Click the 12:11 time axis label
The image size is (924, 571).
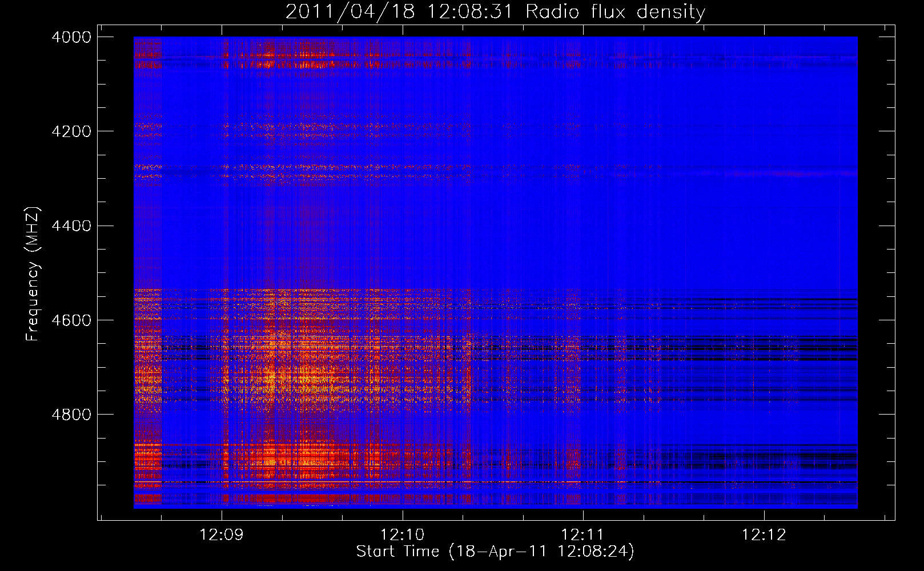[x=582, y=535]
